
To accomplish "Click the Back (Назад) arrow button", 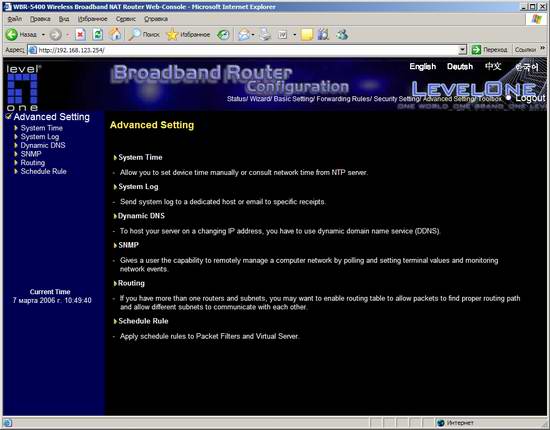I will pyautogui.click(x=21, y=34).
